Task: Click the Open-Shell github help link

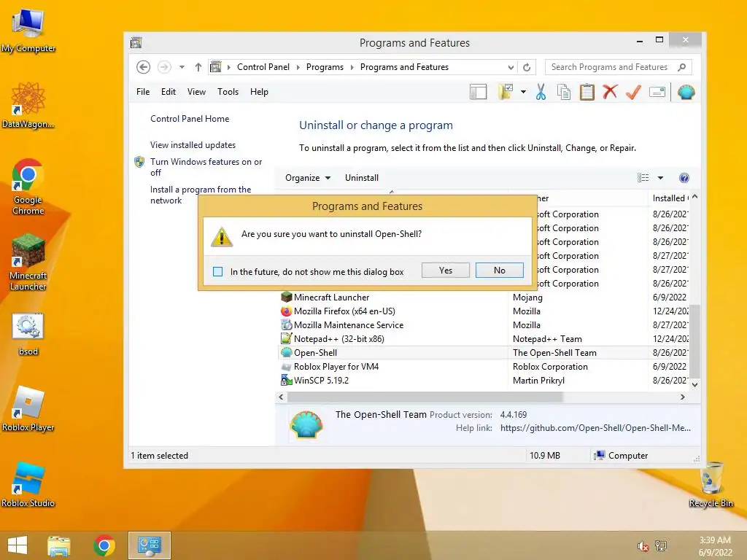Action: click(x=595, y=427)
